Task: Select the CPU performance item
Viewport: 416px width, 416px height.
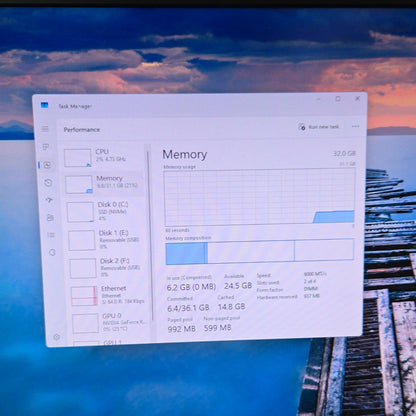Action: point(104,157)
